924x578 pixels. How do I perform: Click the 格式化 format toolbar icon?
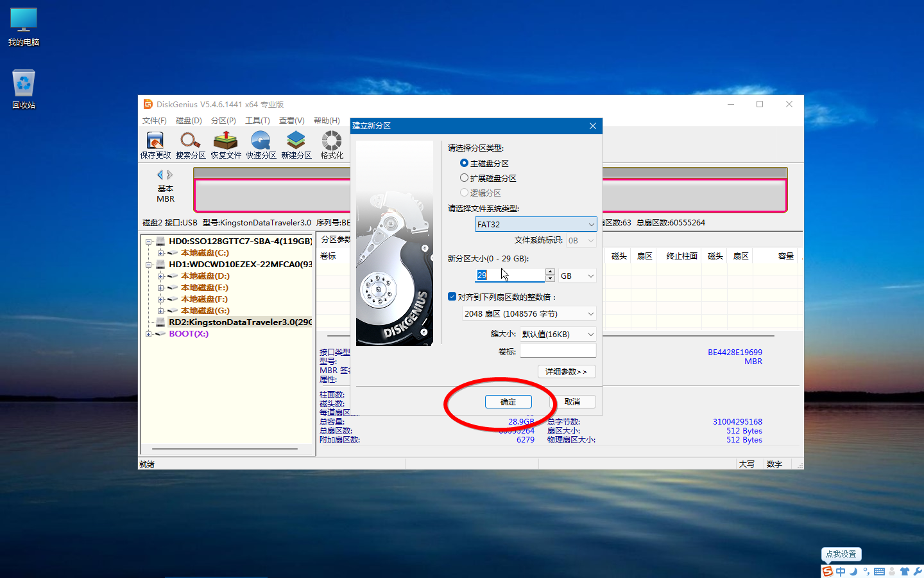pos(332,145)
